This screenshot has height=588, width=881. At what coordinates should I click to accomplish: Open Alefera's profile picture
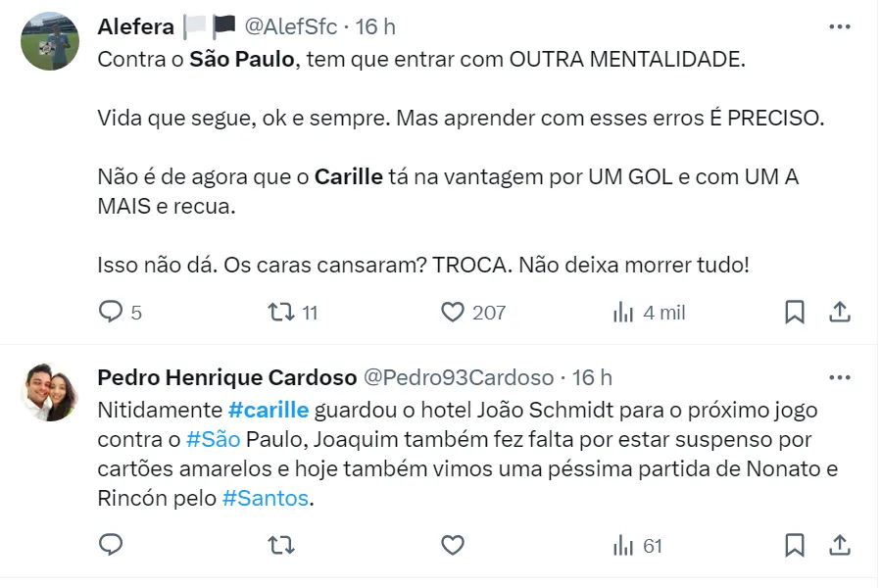50,41
